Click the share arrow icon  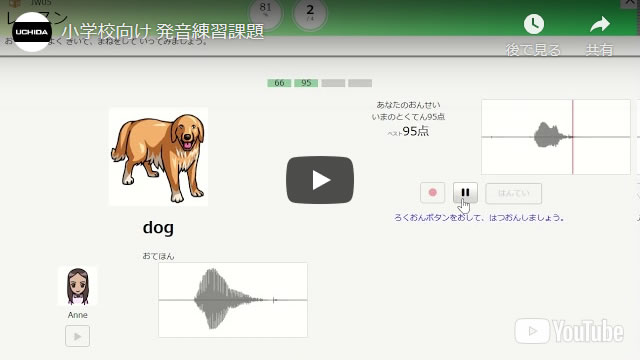pyautogui.click(x=600, y=24)
